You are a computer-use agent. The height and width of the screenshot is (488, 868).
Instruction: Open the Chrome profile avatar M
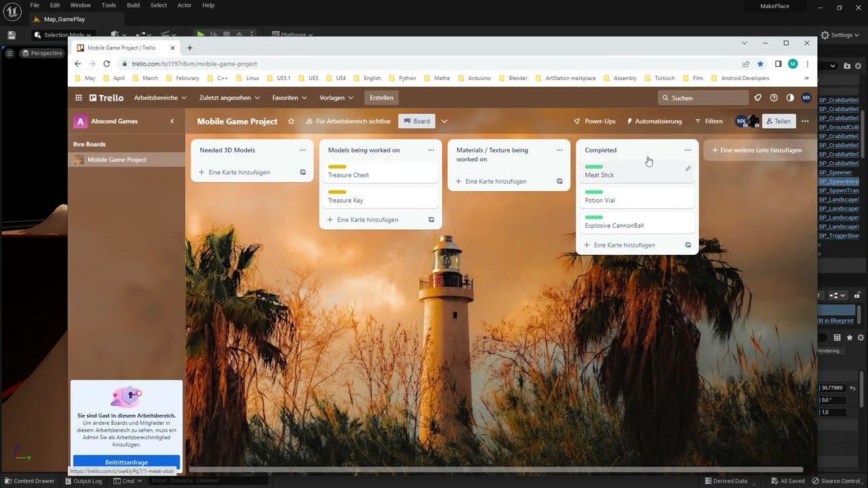point(793,64)
